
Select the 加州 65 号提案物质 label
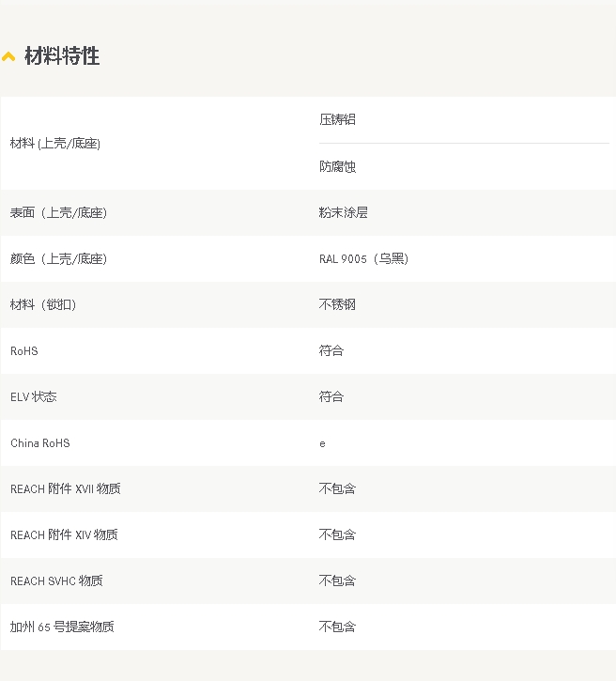[62, 627]
